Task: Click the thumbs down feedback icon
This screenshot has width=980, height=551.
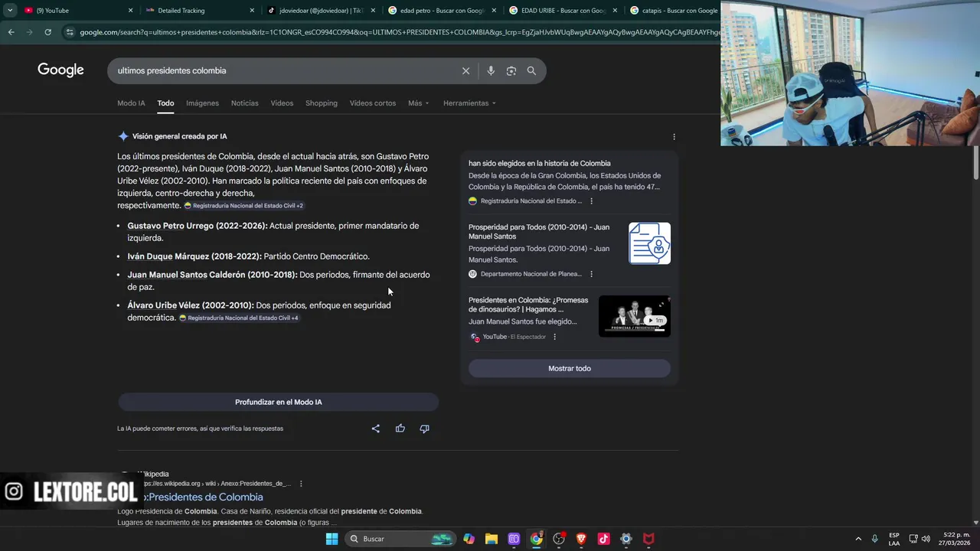Action: [424, 429]
